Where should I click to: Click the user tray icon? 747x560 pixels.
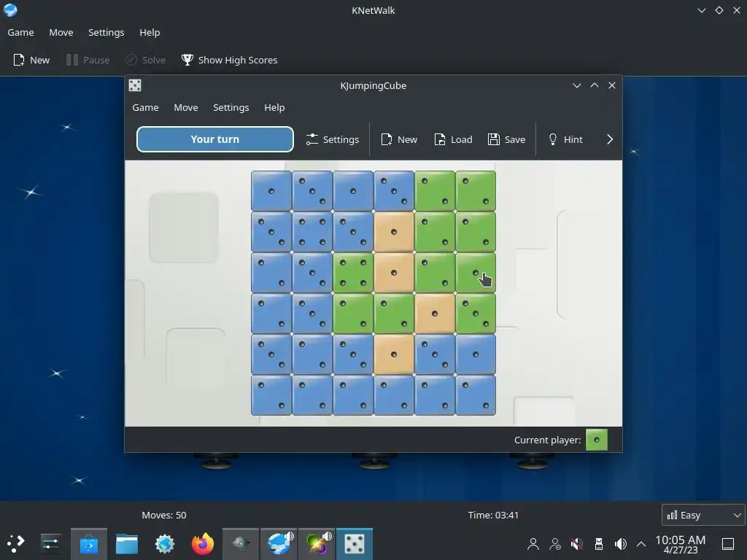tap(533, 543)
